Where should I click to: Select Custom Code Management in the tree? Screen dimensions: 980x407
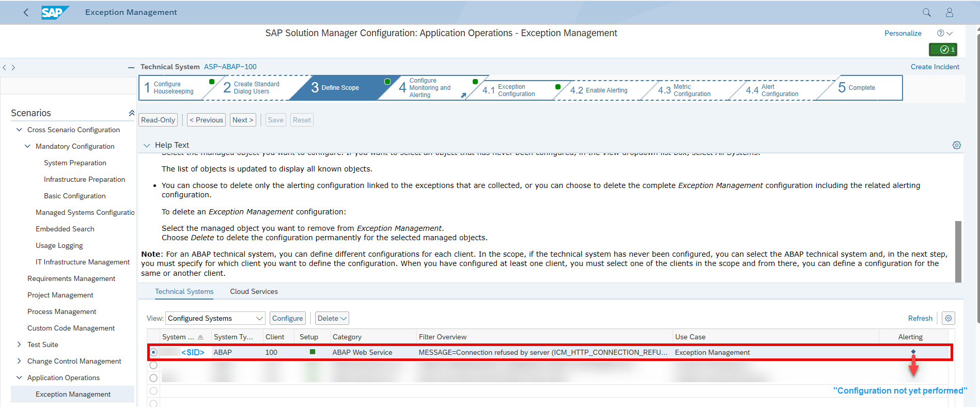[71, 328]
